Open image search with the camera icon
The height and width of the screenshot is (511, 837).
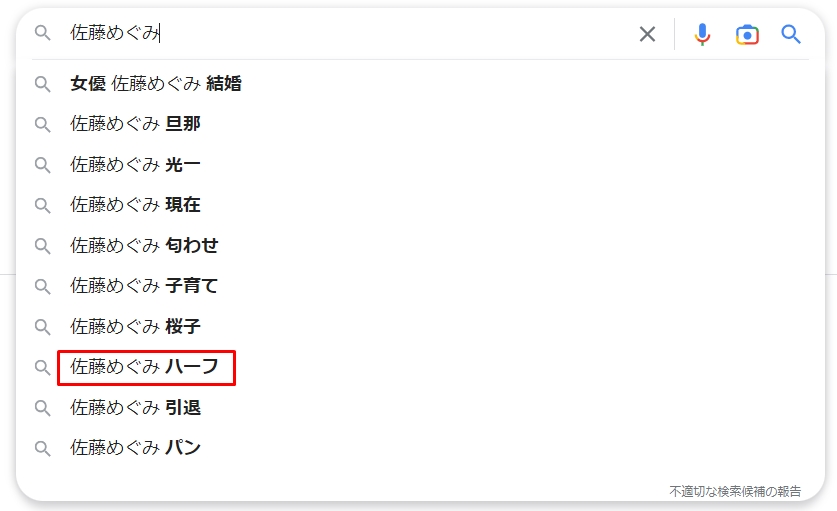click(747, 35)
